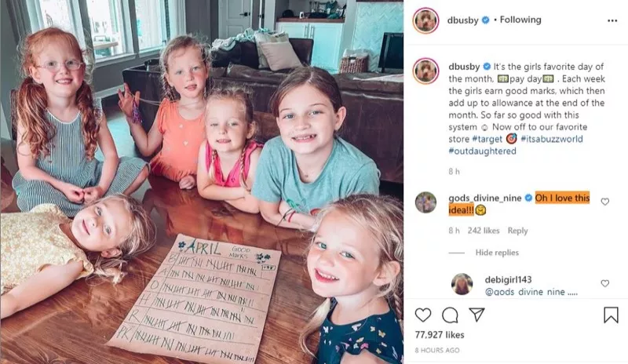Like the debigirl143 reply
This screenshot has width=628, height=364.
click(x=604, y=283)
